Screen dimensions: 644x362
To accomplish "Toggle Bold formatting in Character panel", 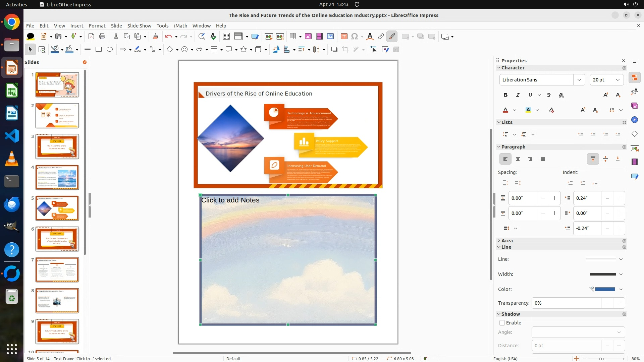I will point(505,95).
